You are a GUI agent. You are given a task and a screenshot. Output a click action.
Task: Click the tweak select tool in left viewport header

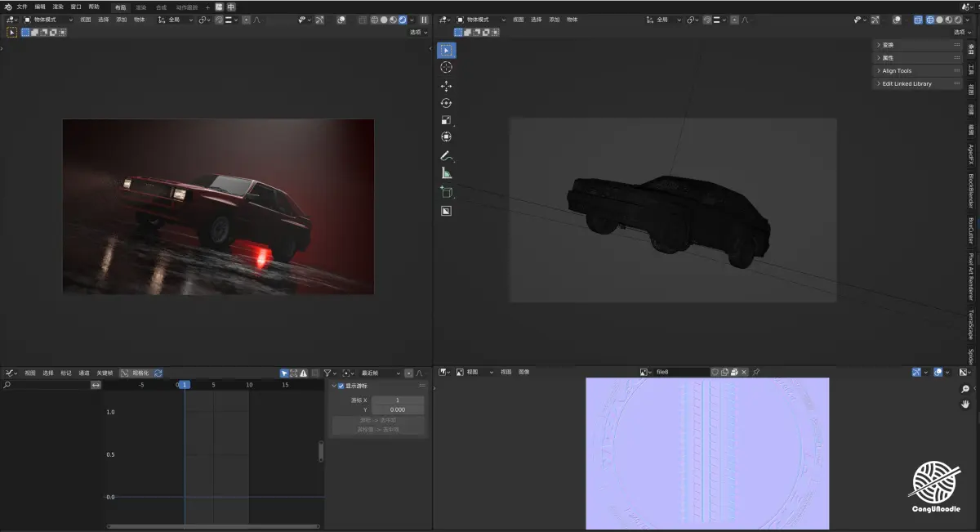[11, 32]
